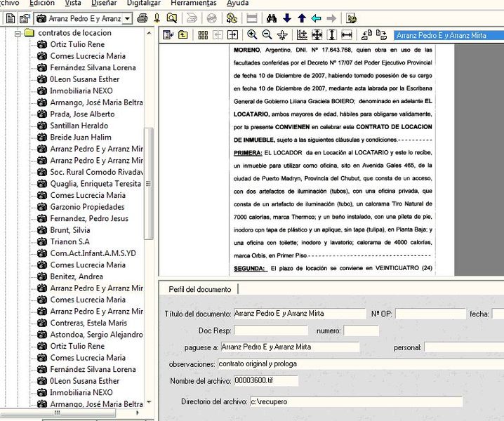Open the Digitalizar menu

pos(144,3)
